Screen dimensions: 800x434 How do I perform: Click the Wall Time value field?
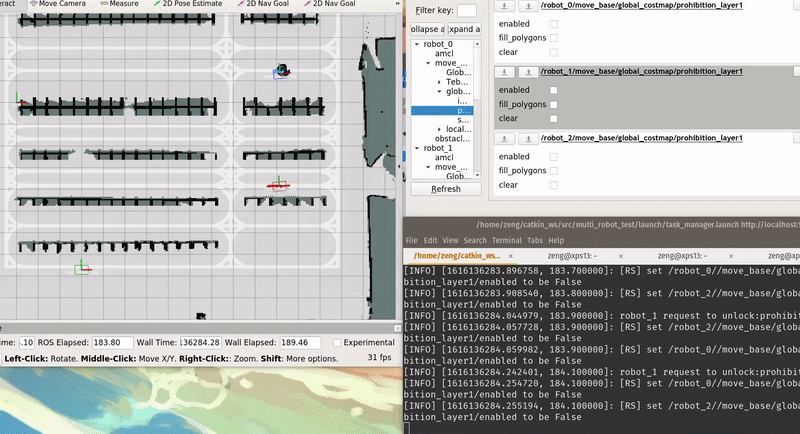point(201,343)
